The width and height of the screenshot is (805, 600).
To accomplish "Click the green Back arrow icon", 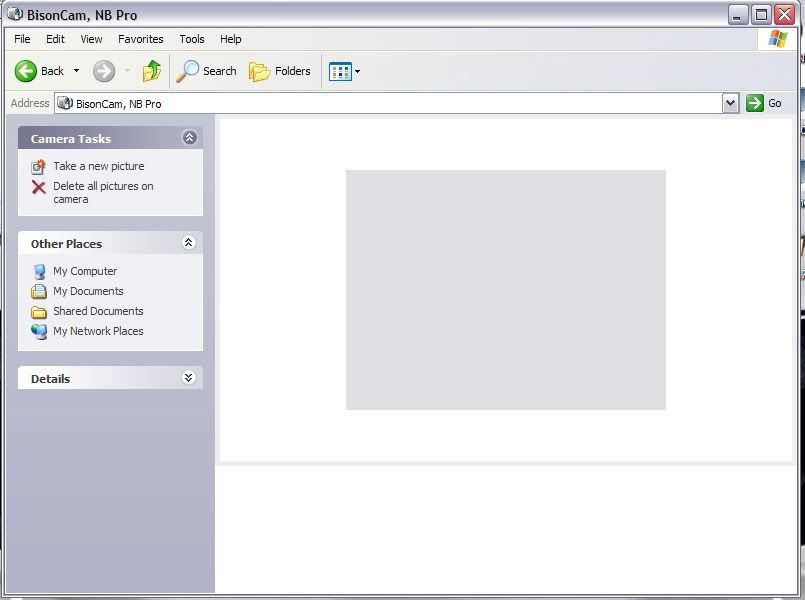I will point(26,71).
